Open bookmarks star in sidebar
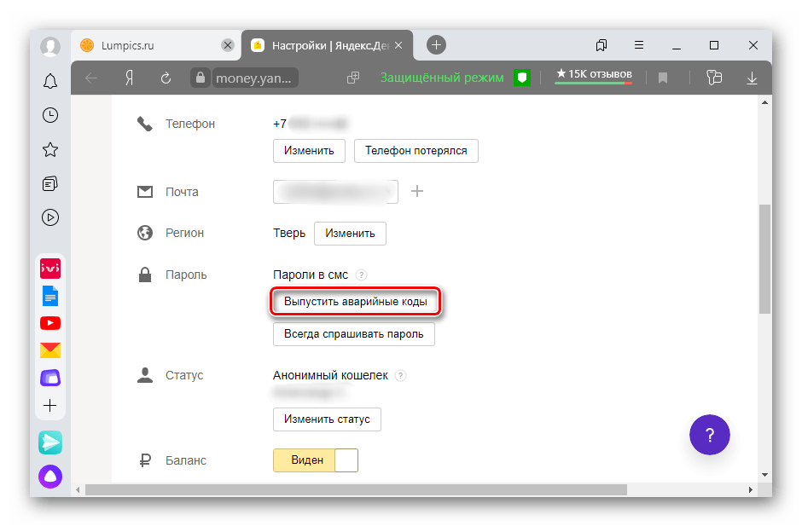 pyautogui.click(x=50, y=149)
